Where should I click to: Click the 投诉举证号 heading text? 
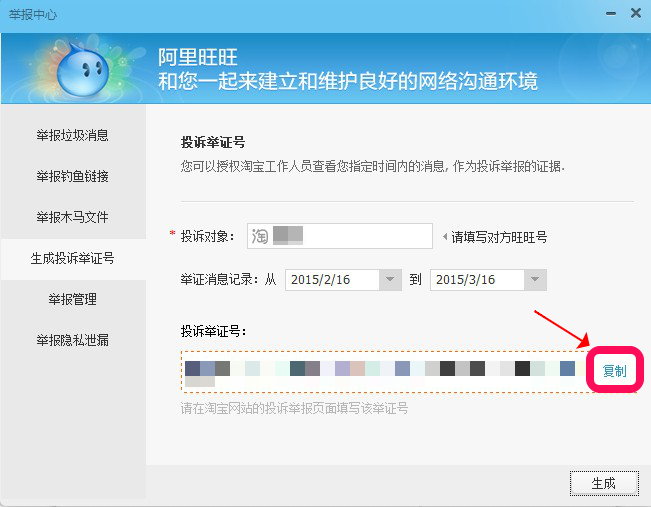[213, 142]
